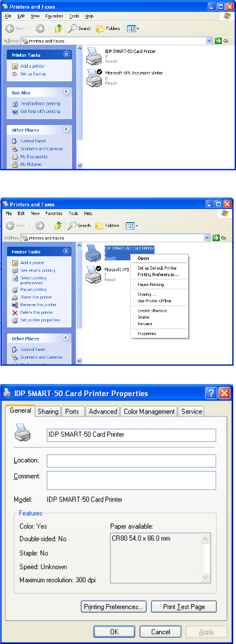
Task: Switch to the Service tab
Action: point(191,411)
